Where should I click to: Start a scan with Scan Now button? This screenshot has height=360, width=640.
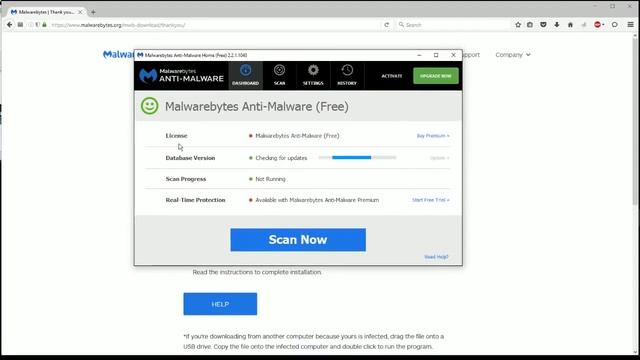298,240
